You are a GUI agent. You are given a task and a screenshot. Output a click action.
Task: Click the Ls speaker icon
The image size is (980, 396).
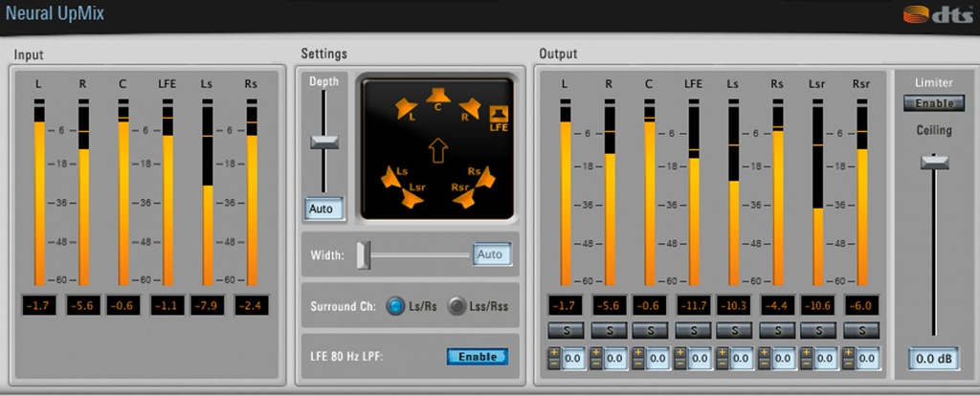click(391, 179)
